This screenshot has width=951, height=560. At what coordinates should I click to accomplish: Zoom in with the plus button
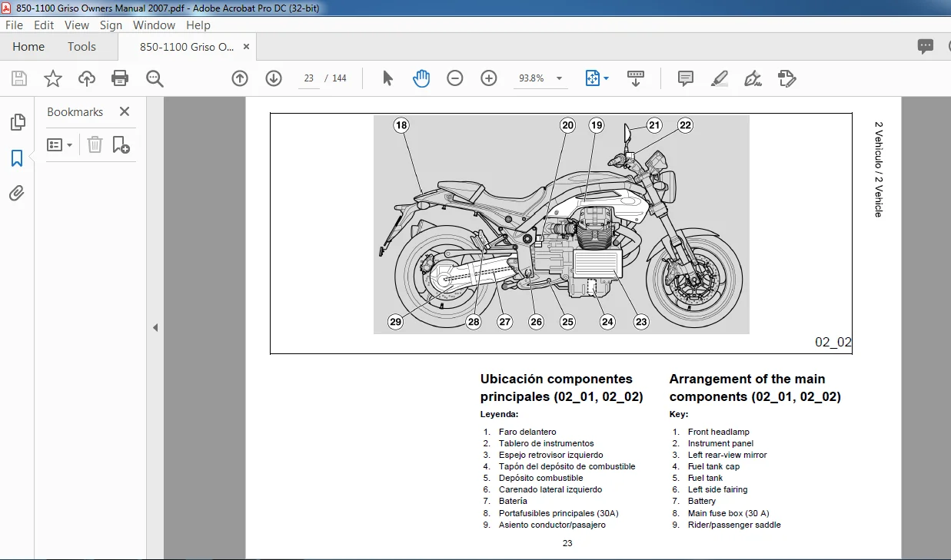click(489, 78)
